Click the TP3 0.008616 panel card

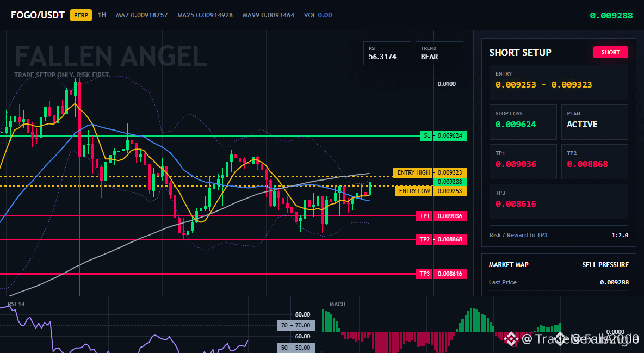pos(559,201)
